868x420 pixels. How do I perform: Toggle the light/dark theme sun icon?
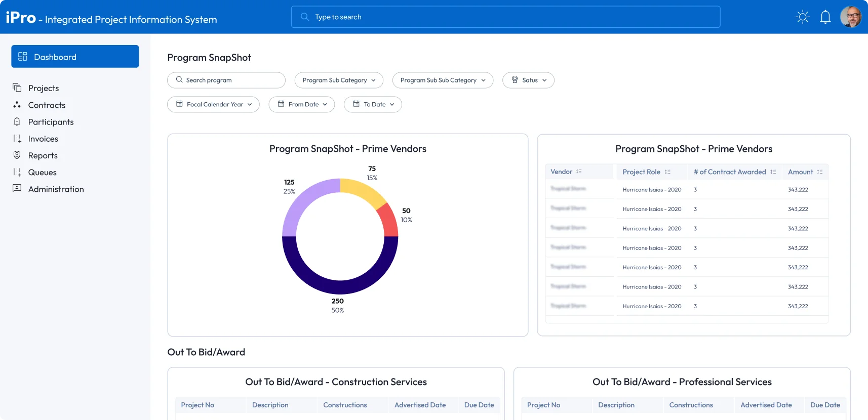(x=803, y=17)
